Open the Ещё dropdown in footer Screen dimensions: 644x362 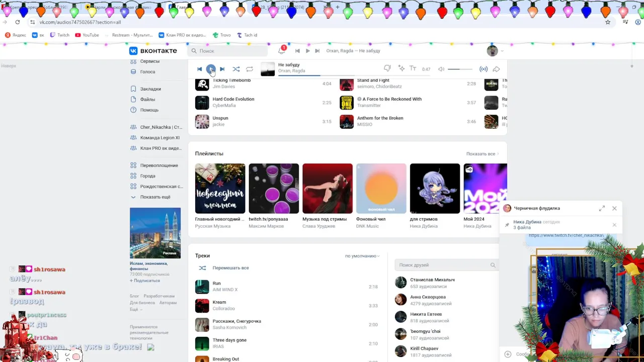click(x=136, y=309)
